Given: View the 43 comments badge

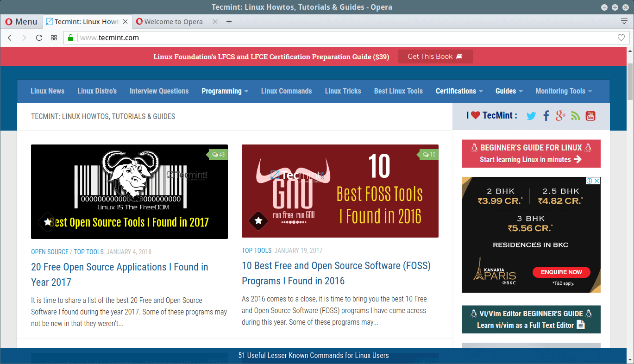Looking at the screenshot, I should pos(218,154).
